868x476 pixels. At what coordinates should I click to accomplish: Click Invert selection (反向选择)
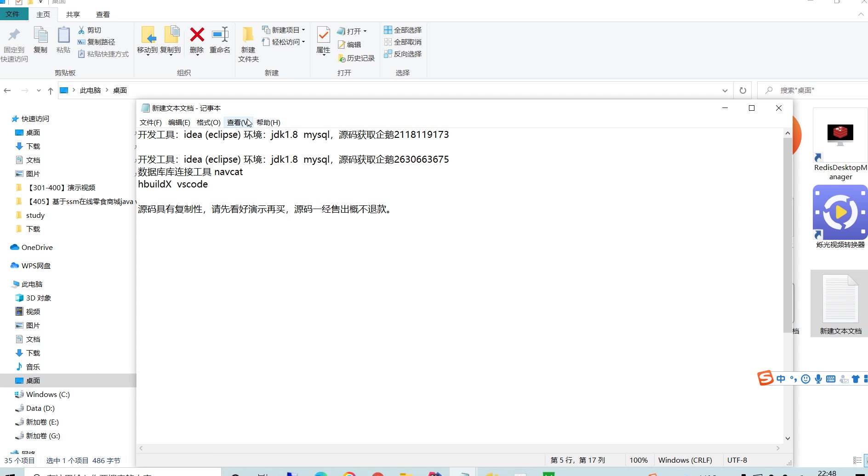[403, 54]
